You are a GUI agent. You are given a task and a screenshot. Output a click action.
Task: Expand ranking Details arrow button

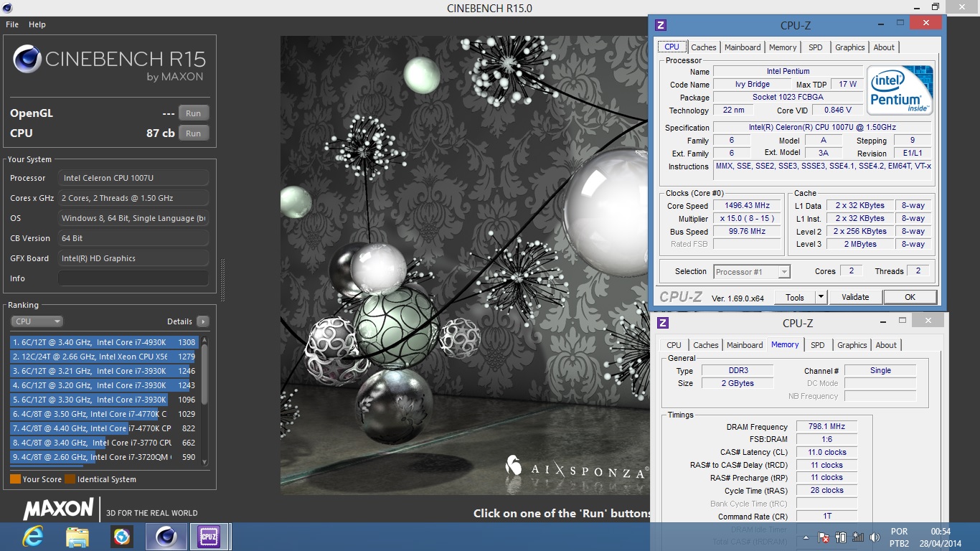pos(202,321)
